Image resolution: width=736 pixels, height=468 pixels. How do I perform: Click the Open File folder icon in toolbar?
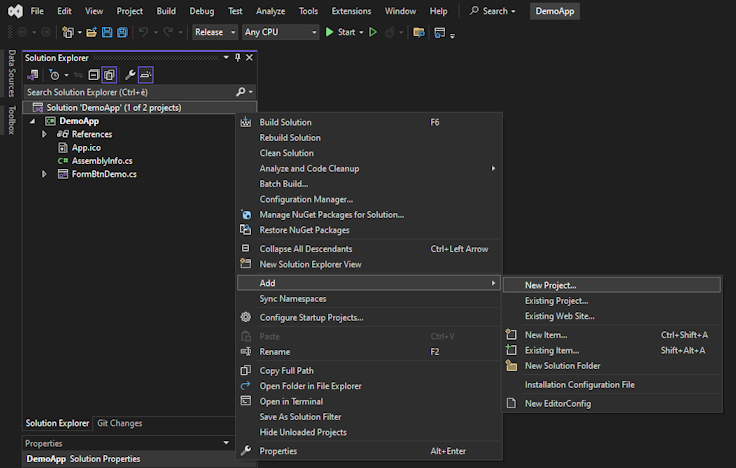click(x=92, y=32)
